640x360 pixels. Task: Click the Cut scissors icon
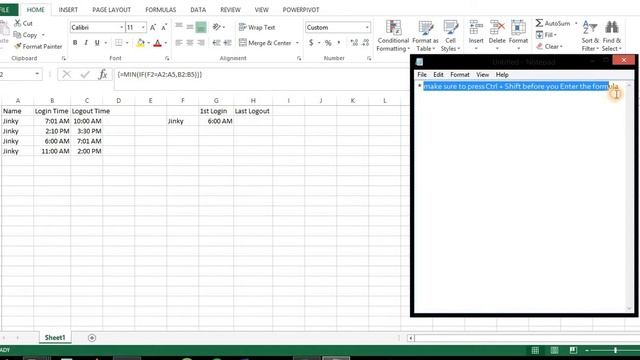(18, 23)
